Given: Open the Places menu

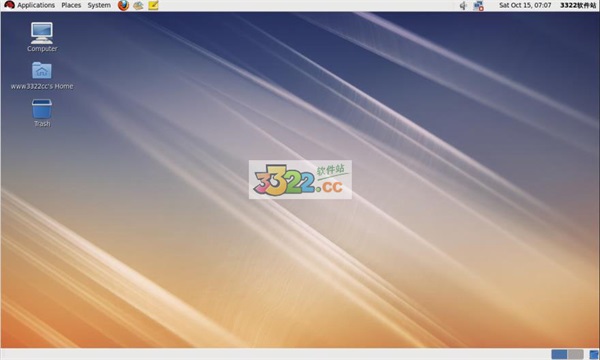Looking at the screenshot, I should point(71,5).
